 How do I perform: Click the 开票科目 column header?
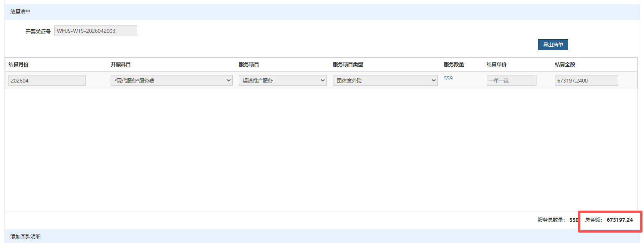click(x=121, y=64)
